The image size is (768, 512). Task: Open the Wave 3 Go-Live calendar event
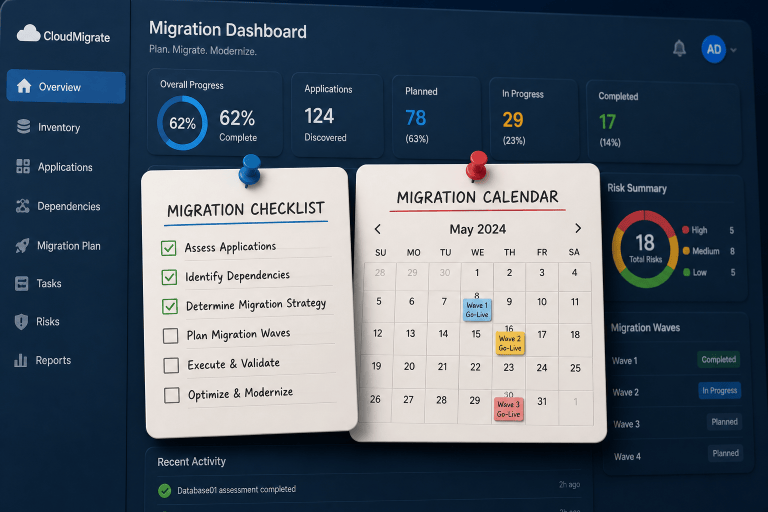coord(508,409)
